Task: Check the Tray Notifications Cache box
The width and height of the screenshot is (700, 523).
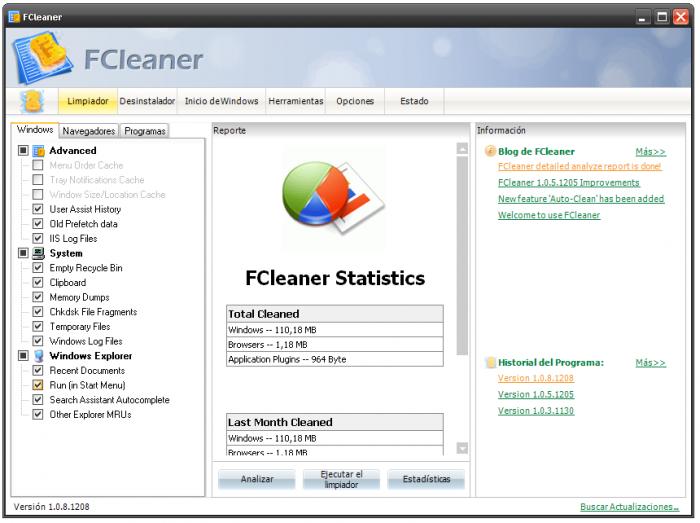Action: tap(38, 180)
